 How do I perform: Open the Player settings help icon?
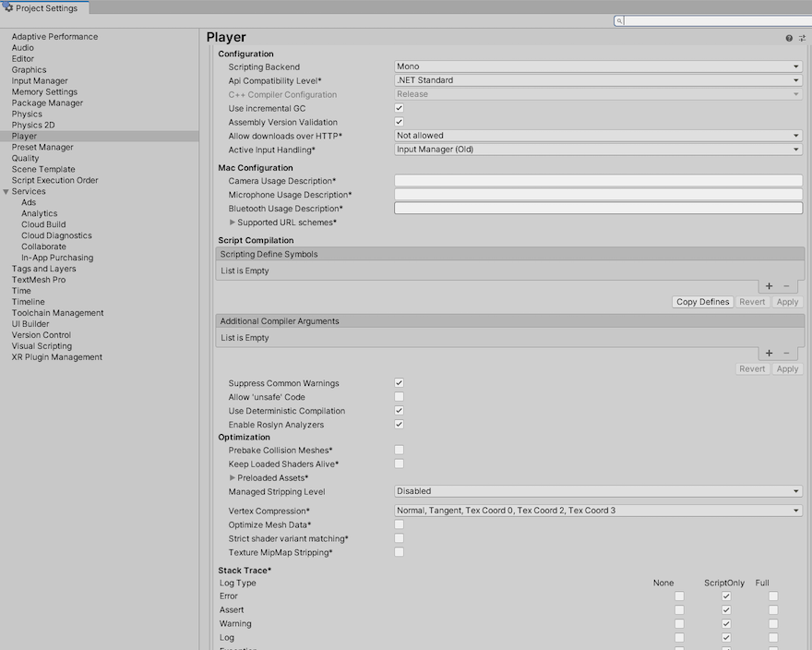pos(787,37)
